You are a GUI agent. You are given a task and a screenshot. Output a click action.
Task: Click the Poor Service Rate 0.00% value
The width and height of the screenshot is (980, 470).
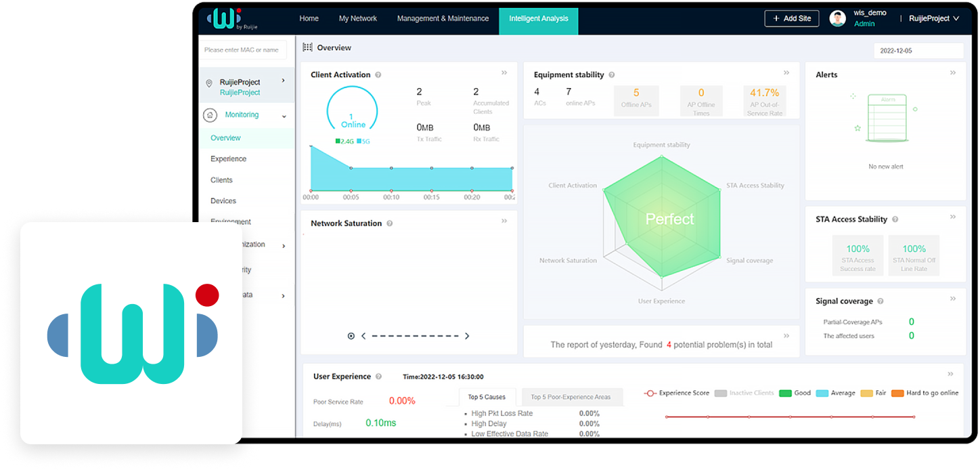pyautogui.click(x=402, y=401)
